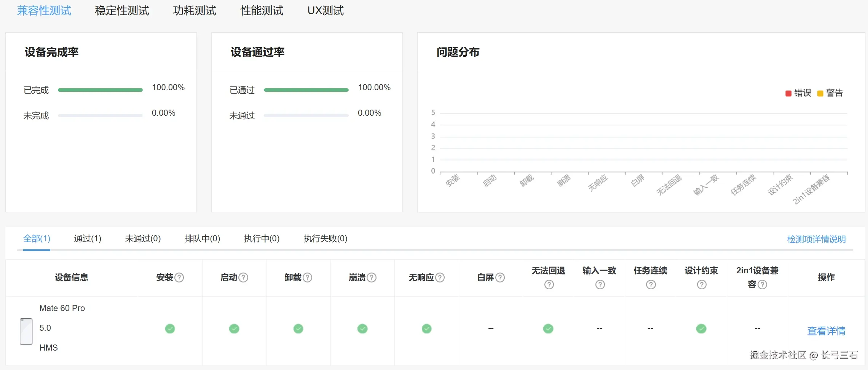The width and height of the screenshot is (868, 370).
Task: Click the 已完成 progress bar
Action: pos(100,90)
